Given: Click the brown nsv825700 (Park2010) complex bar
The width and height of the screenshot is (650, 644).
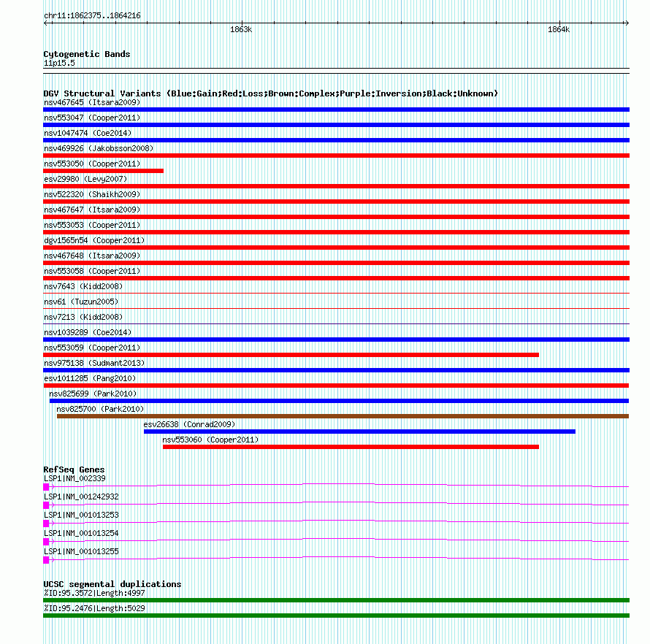Looking at the screenshot, I should tap(343, 416).
